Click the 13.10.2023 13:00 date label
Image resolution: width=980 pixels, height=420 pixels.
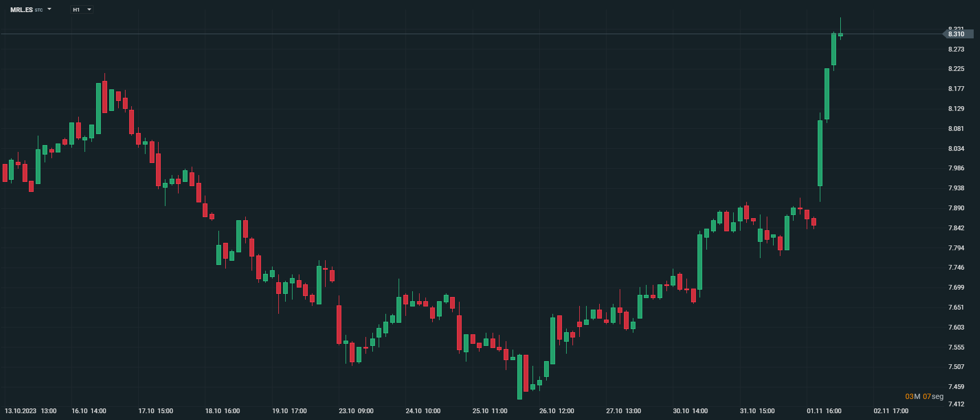[30, 411]
